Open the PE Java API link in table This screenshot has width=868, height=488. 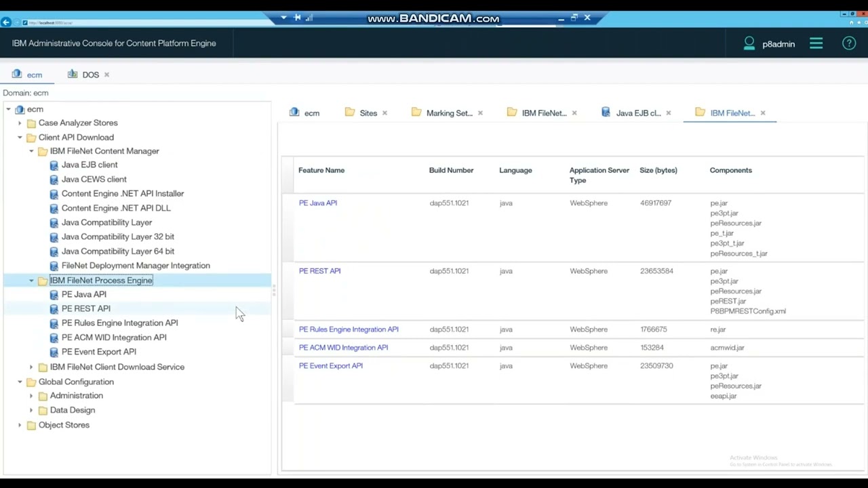(318, 203)
